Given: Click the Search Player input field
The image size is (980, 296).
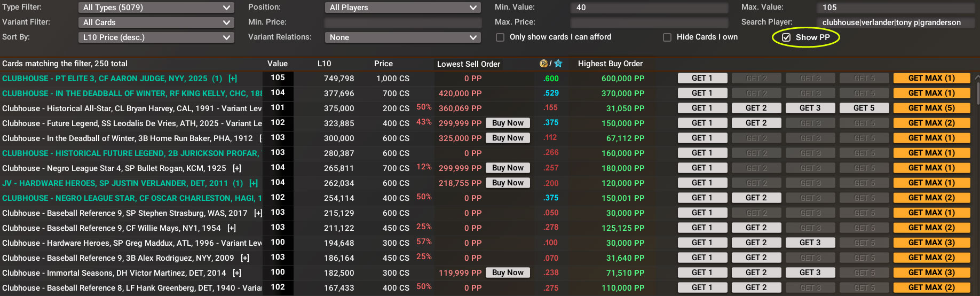Looking at the screenshot, I should pyautogui.click(x=895, y=22).
